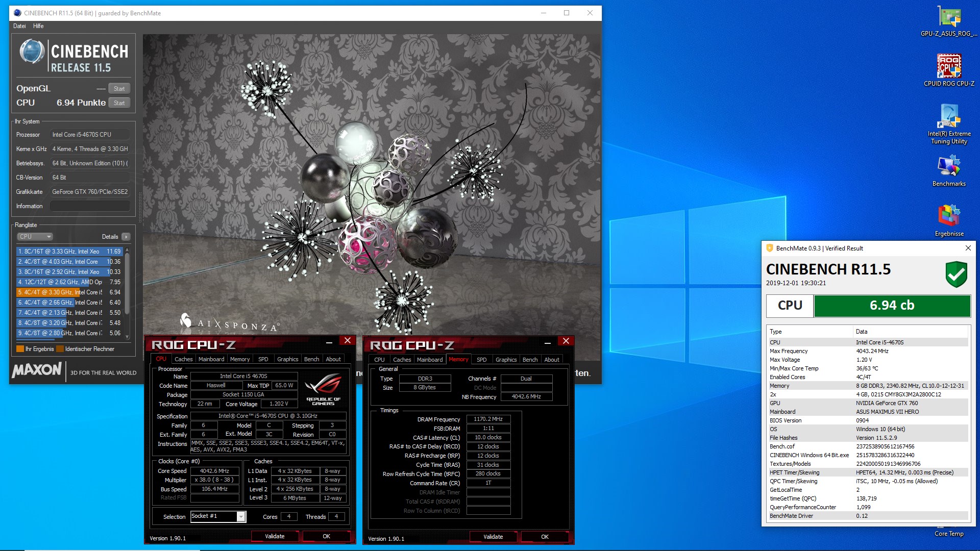The image size is (980, 551).
Task: Click OK in the left CPU-Z window
Action: (x=327, y=536)
